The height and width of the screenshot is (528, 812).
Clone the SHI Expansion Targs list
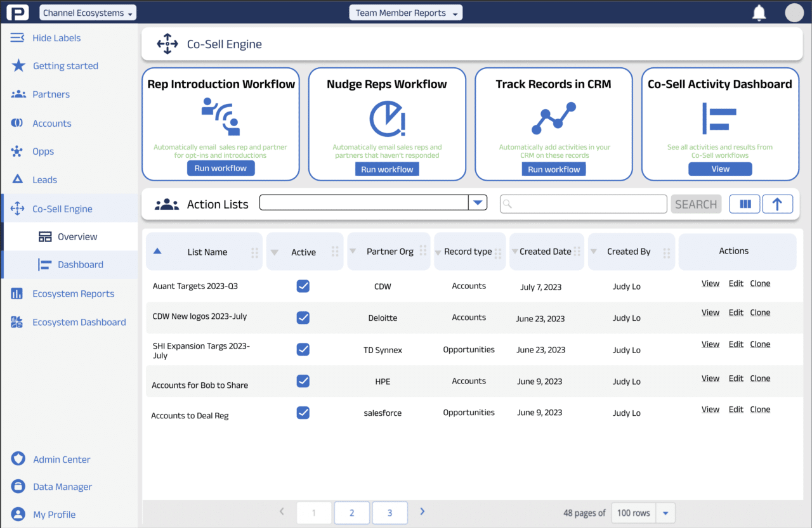point(760,344)
